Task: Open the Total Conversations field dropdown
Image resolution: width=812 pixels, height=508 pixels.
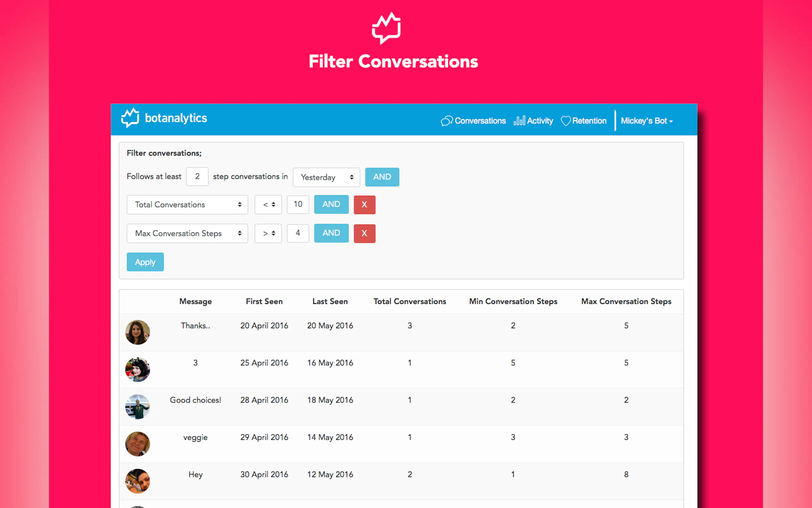Action: tap(187, 205)
